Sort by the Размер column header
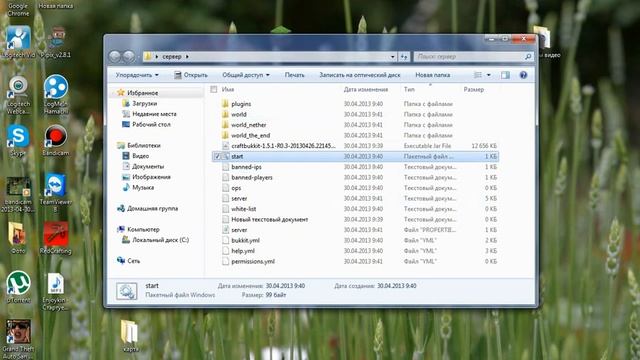 point(473,89)
